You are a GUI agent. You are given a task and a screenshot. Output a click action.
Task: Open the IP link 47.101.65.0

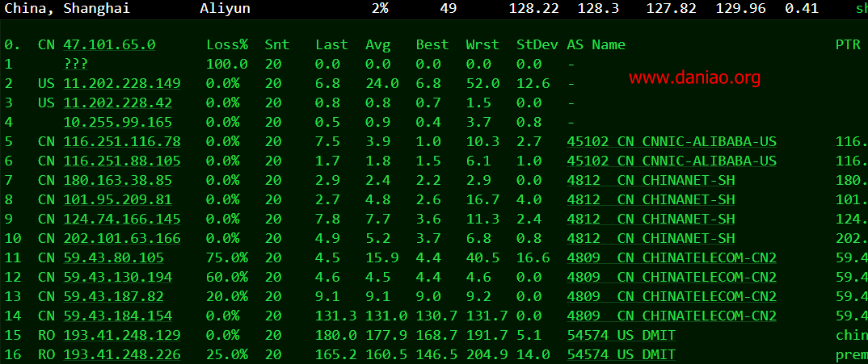[110, 45]
